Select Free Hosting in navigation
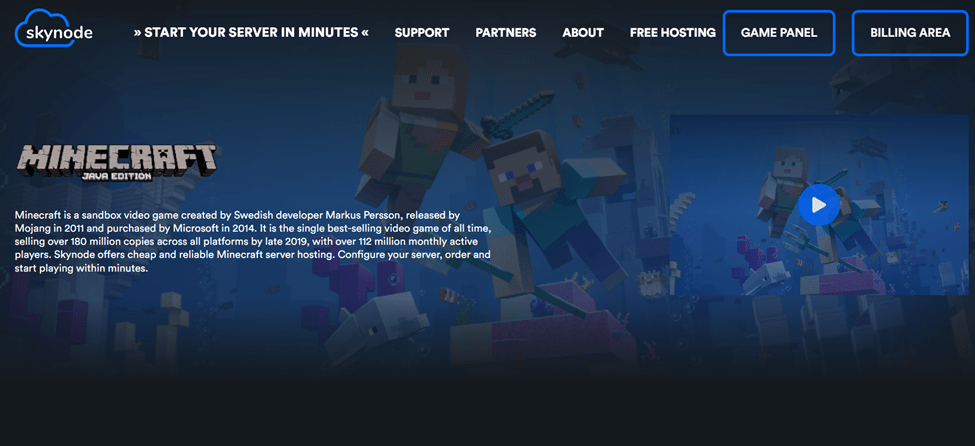The width and height of the screenshot is (975, 446). tap(672, 33)
